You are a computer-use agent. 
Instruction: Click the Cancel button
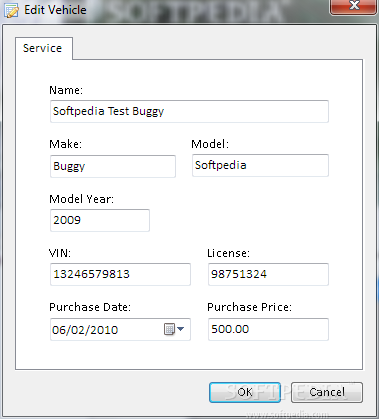pos(327,392)
